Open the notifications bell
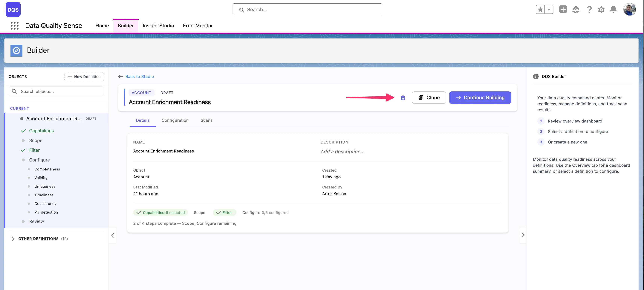Screen dimensions: 644x290 pos(613,9)
